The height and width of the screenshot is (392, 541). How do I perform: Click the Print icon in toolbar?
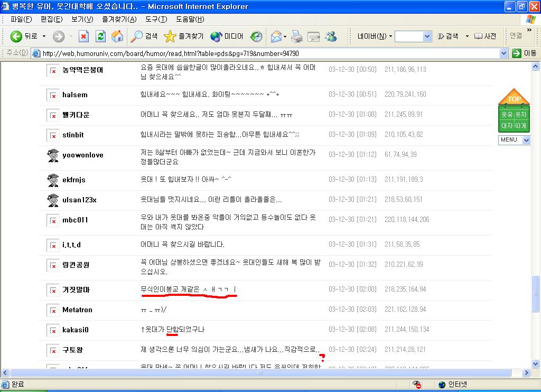click(297, 36)
